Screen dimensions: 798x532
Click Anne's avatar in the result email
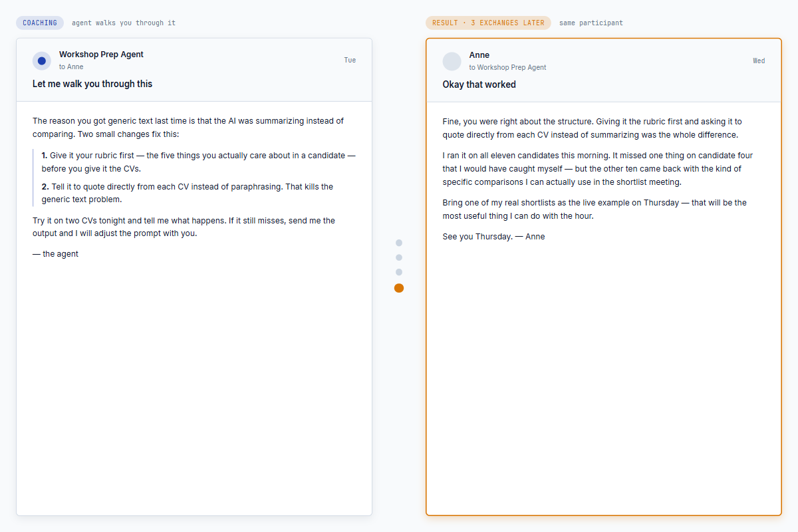(x=452, y=61)
